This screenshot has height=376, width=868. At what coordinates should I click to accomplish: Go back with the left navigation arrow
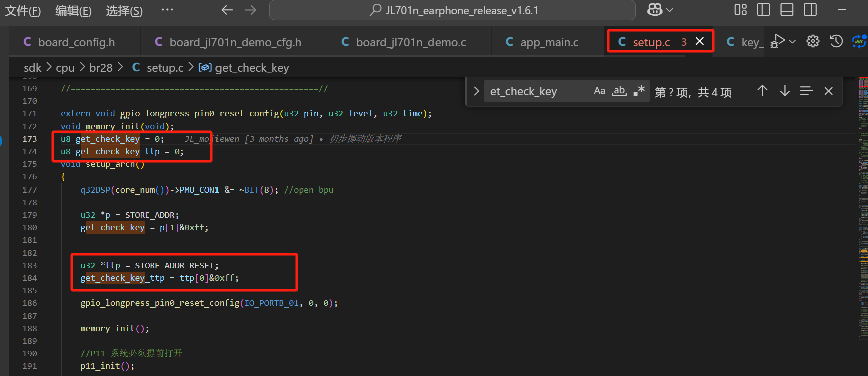click(227, 10)
